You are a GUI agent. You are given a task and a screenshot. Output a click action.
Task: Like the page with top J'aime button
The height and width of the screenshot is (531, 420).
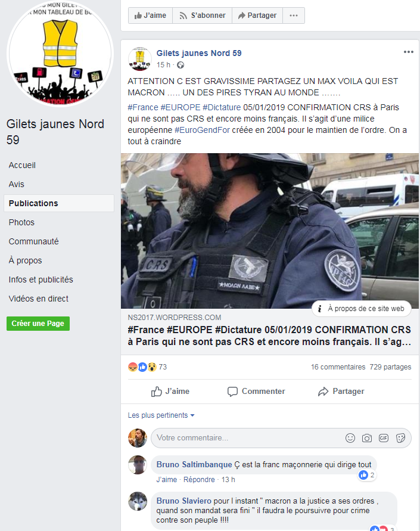(x=150, y=15)
